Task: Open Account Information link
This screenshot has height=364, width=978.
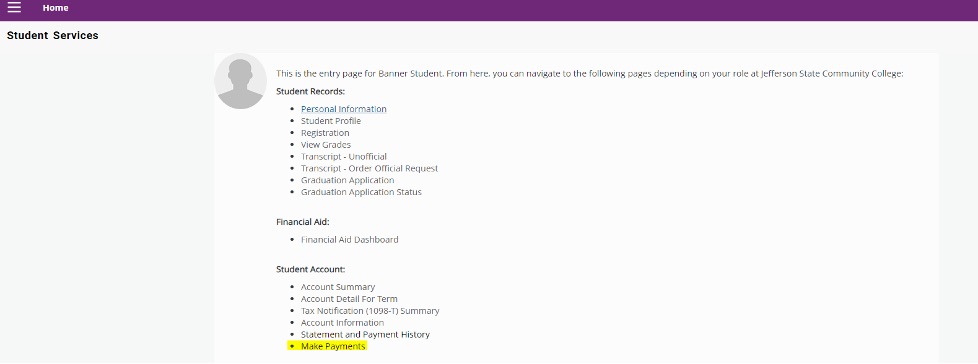Action: (342, 323)
